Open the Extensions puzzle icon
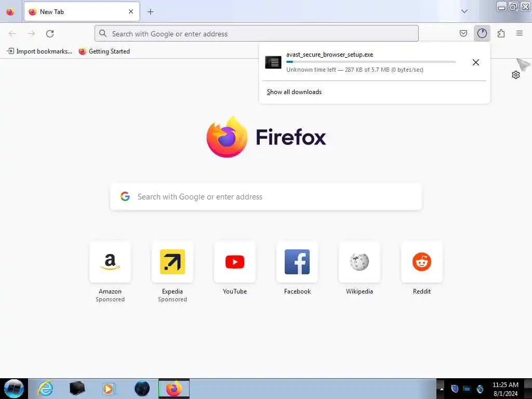 coord(501,33)
